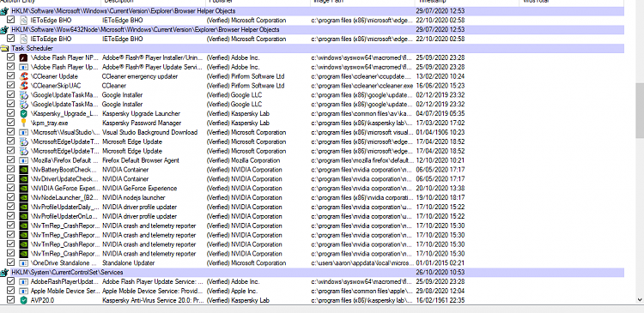Click 'Kaspersky Upgrade Launcher' description

tap(141, 114)
